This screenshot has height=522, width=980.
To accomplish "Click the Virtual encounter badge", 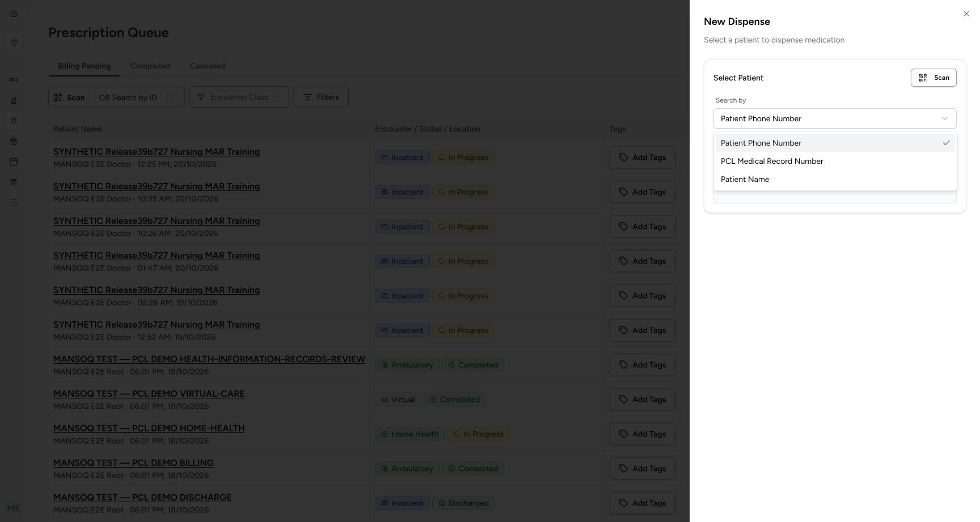I will pyautogui.click(x=398, y=400).
